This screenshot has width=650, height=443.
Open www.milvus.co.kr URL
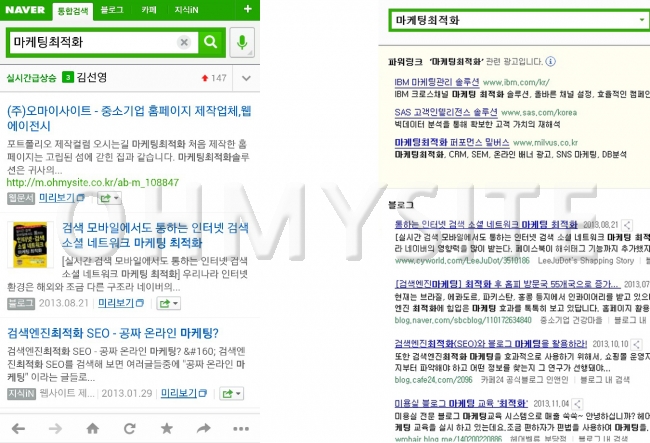coord(546,143)
